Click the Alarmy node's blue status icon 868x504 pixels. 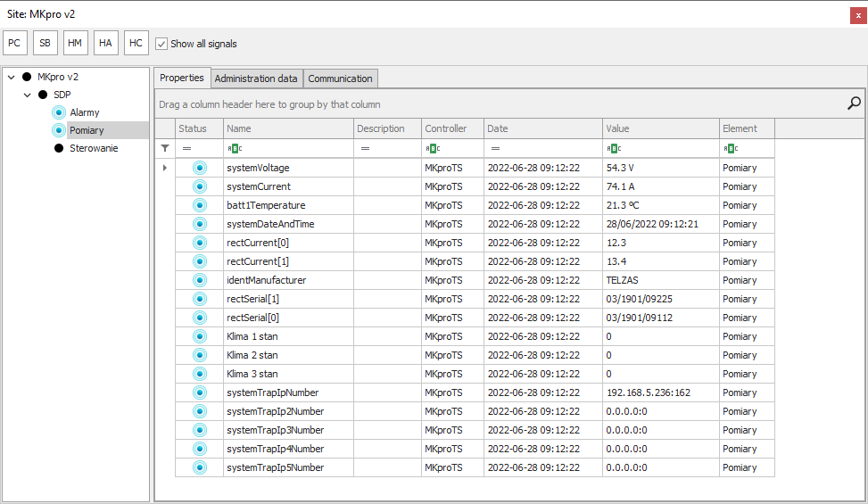point(59,112)
